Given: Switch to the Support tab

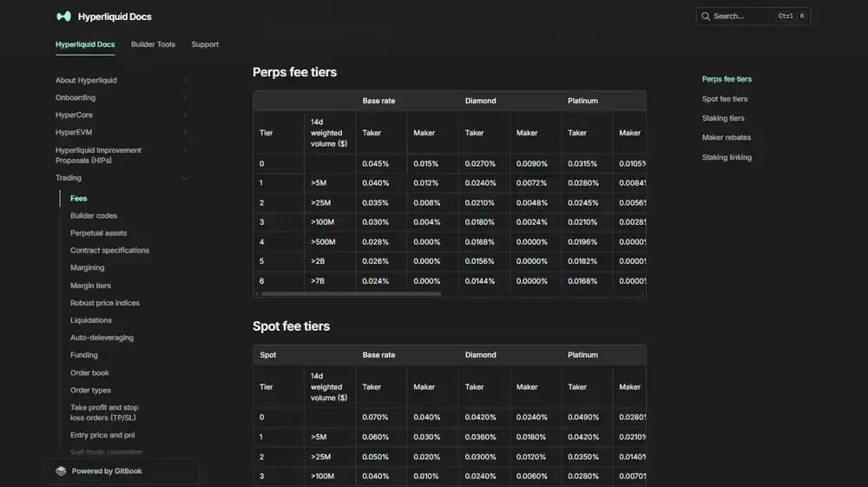Looking at the screenshot, I should 205,44.
